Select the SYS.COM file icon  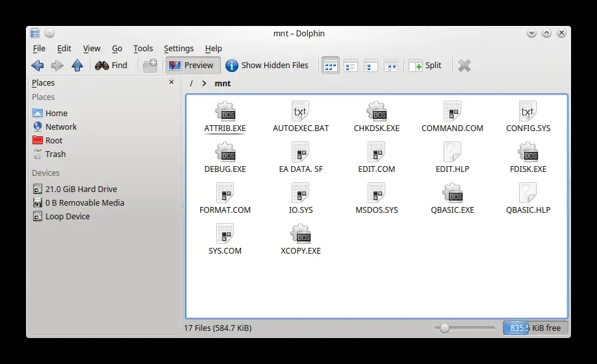coord(225,234)
